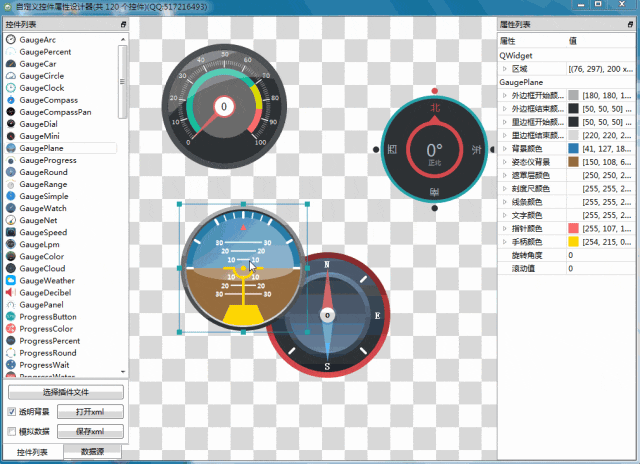Click the 滚动值 value field
Image resolution: width=640 pixels, height=464 pixels.
(601, 269)
